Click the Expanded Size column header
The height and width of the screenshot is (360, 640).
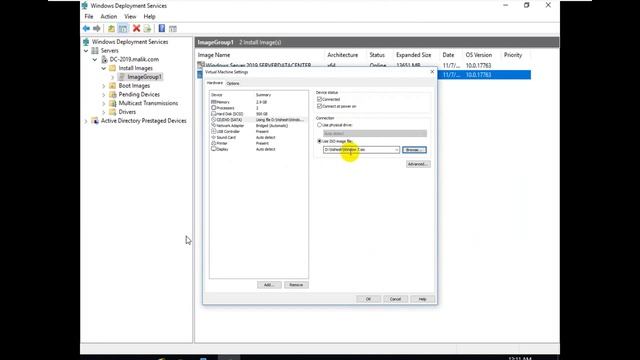coord(413,55)
